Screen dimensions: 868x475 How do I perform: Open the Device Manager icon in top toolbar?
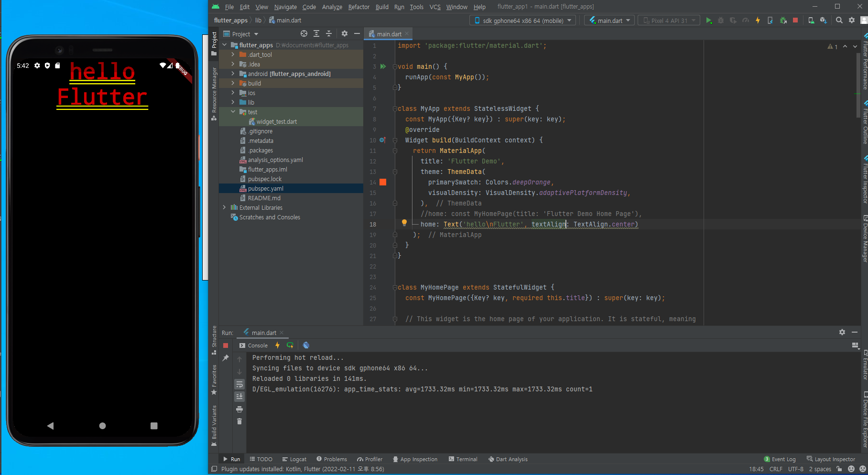[x=811, y=21]
